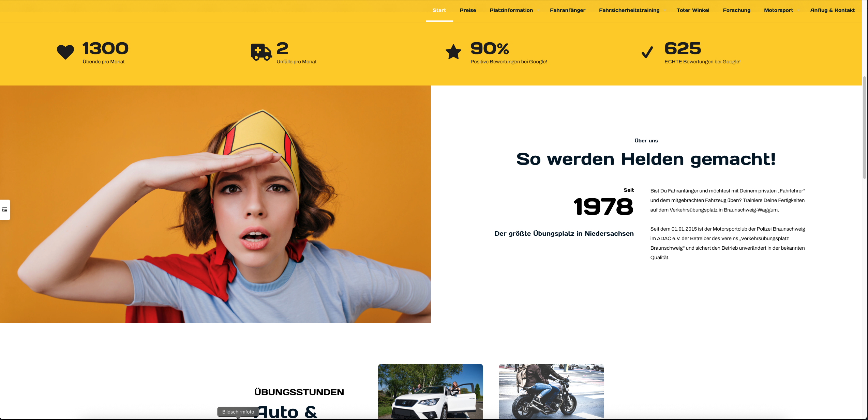This screenshot has height=420, width=868.
Task: Open the white car thumbnail
Action: (x=431, y=391)
